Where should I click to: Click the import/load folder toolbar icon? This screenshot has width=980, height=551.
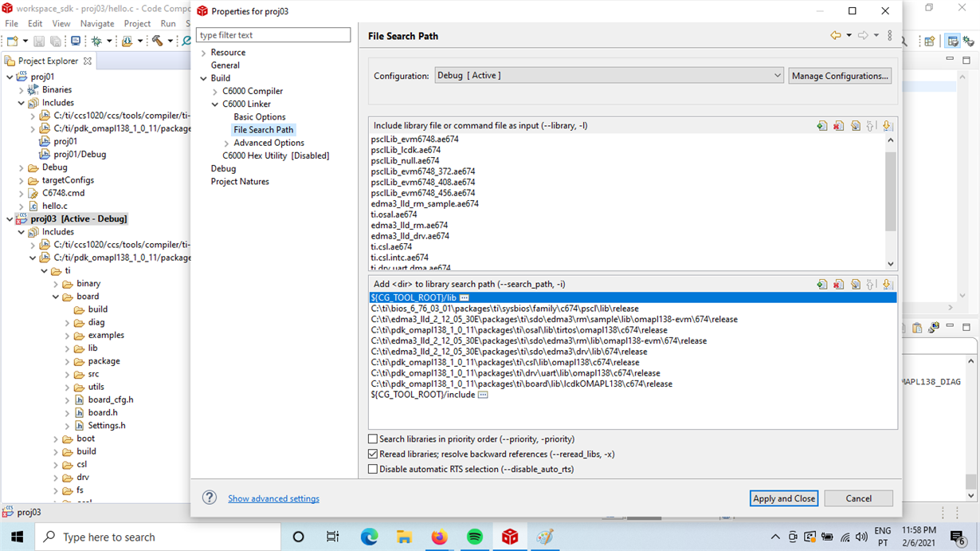tap(127, 41)
